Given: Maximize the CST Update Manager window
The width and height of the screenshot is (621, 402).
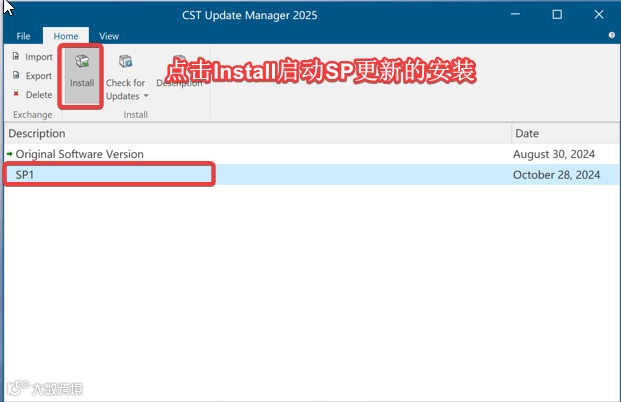Looking at the screenshot, I should click(x=557, y=15).
